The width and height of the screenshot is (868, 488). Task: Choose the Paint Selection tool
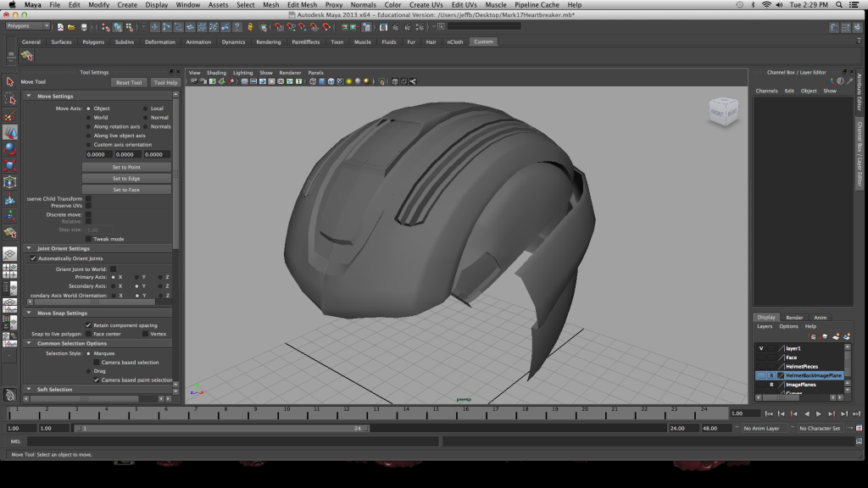(x=10, y=115)
